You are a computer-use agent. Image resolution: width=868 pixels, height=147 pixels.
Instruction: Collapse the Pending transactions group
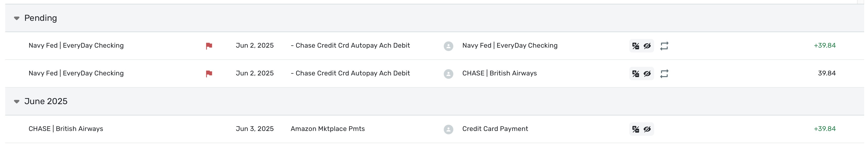coord(16,18)
